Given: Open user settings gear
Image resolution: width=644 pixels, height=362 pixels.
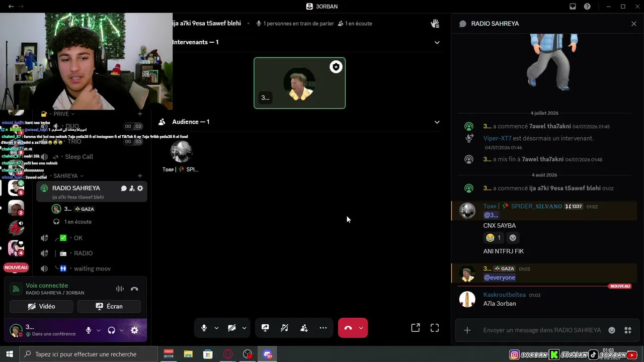Looking at the screenshot, I should (x=134, y=330).
